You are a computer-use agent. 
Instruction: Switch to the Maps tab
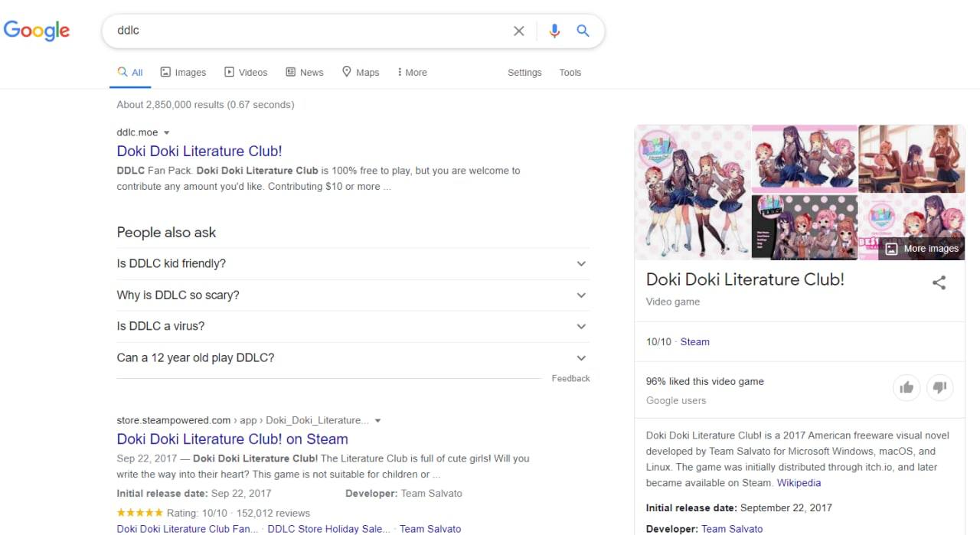pos(361,72)
